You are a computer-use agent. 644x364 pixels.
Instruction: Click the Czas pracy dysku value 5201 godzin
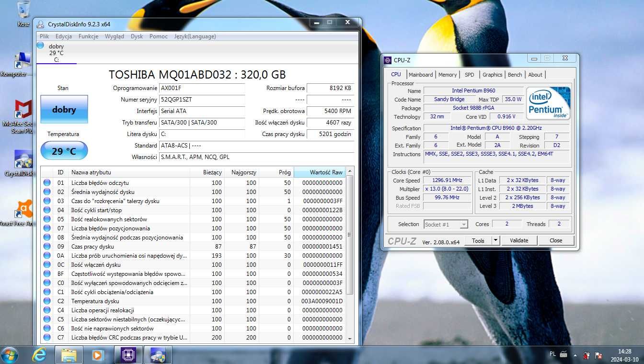click(330, 134)
